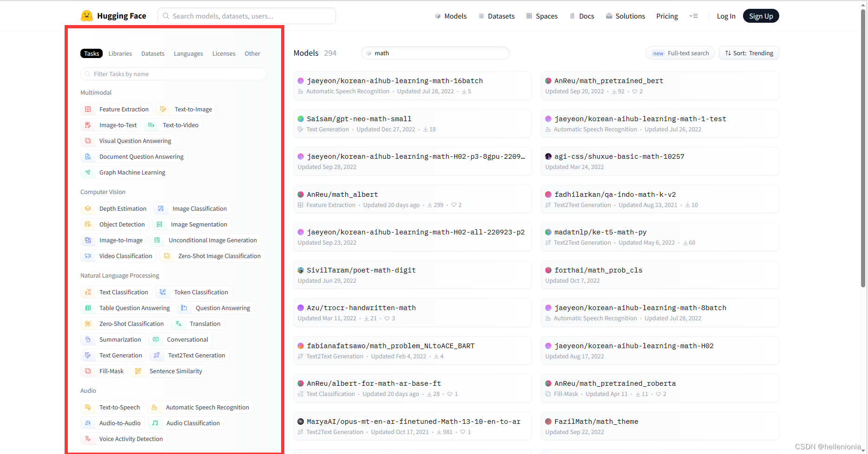Click the Token Classification icon
Image resolution: width=868 pixels, height=454 pixels.
(x=163, y=292)
